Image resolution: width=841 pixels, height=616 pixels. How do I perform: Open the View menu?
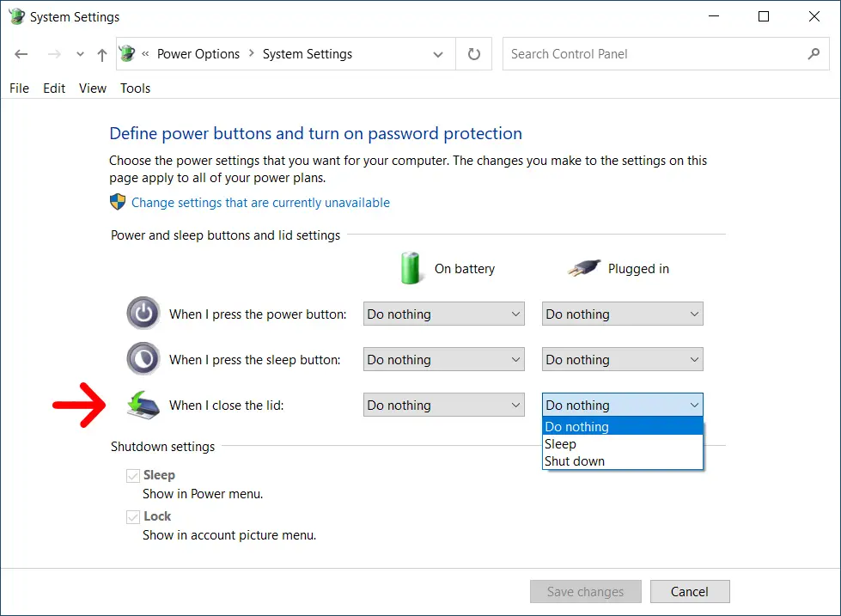click(x=93, y=88)
